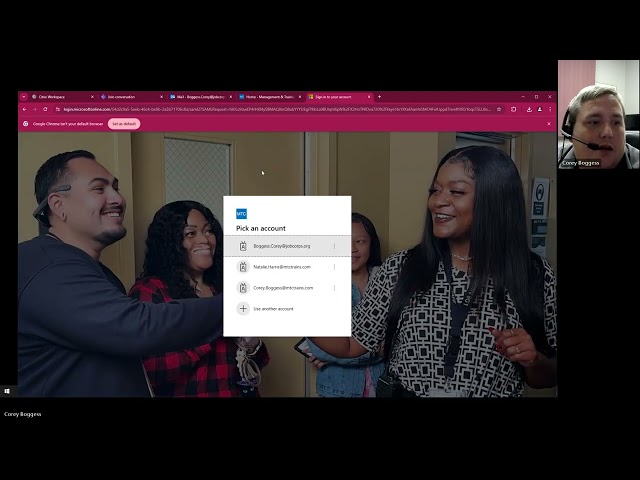The width and height of the screenshot is (640, 480).
Task: Choose the Boggess.Corey@jobcorps.org account
Action: 287,246
